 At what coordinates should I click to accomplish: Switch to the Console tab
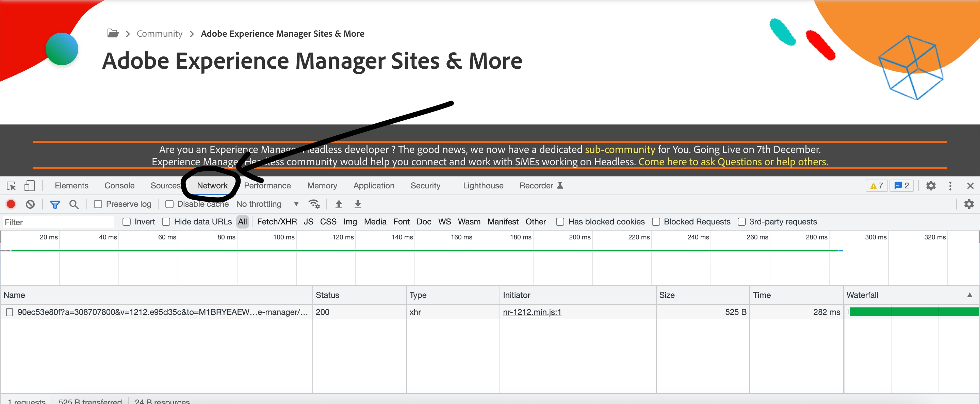coord(119,185)
